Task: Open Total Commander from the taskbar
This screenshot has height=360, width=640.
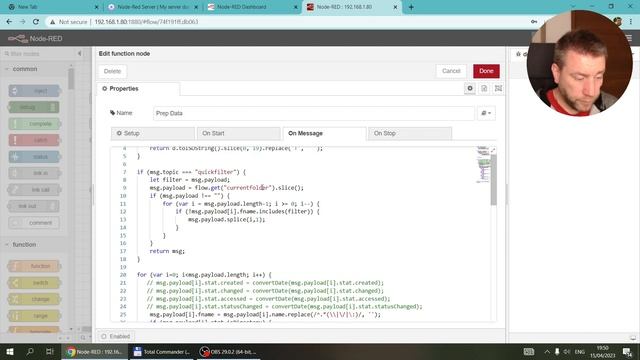Action: 162,351
